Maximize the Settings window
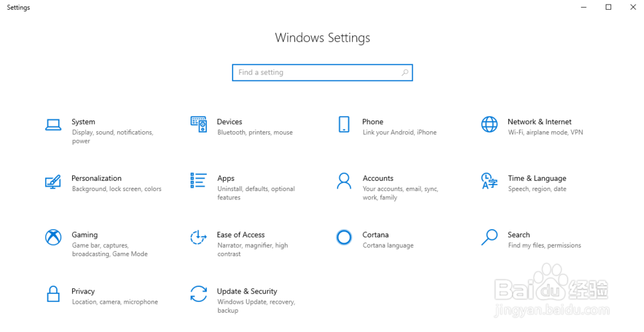Viewport: 644px width, 332px height. pyautogui.click(x=609, y=7)
